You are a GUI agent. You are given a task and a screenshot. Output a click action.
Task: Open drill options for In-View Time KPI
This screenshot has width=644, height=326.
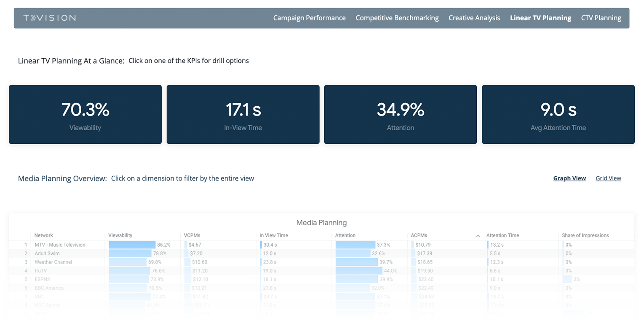click(x=243, y=114)
